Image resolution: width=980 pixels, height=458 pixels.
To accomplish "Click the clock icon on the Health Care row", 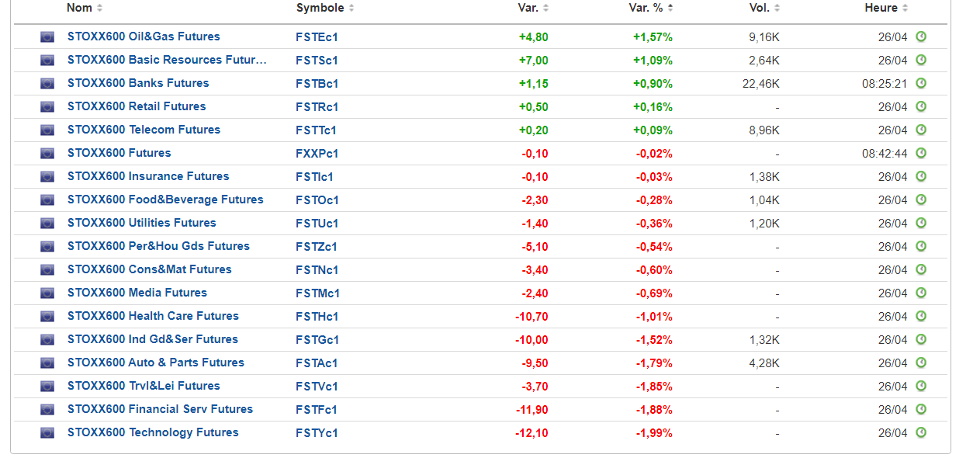I will tap(921, 316).
